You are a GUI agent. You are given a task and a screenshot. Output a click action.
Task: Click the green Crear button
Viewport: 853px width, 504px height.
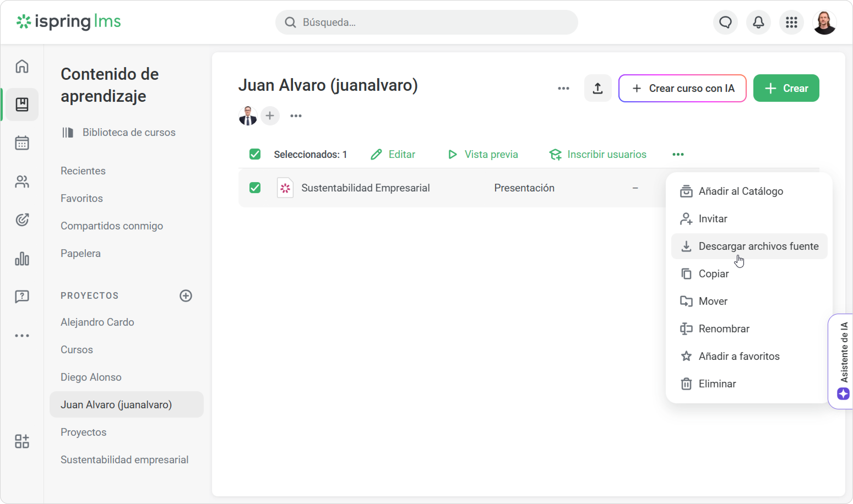point(786,88)
